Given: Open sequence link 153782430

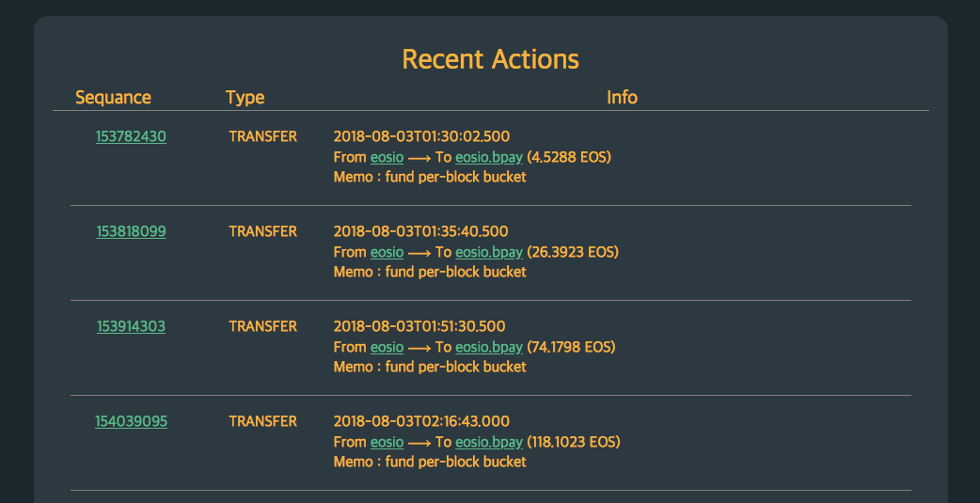Looking at the screenshot, I should (x=131, y=136).
